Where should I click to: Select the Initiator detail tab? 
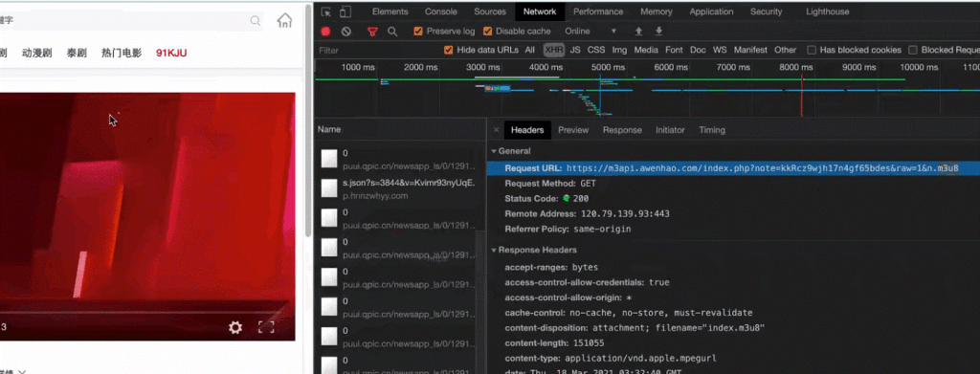670,130
